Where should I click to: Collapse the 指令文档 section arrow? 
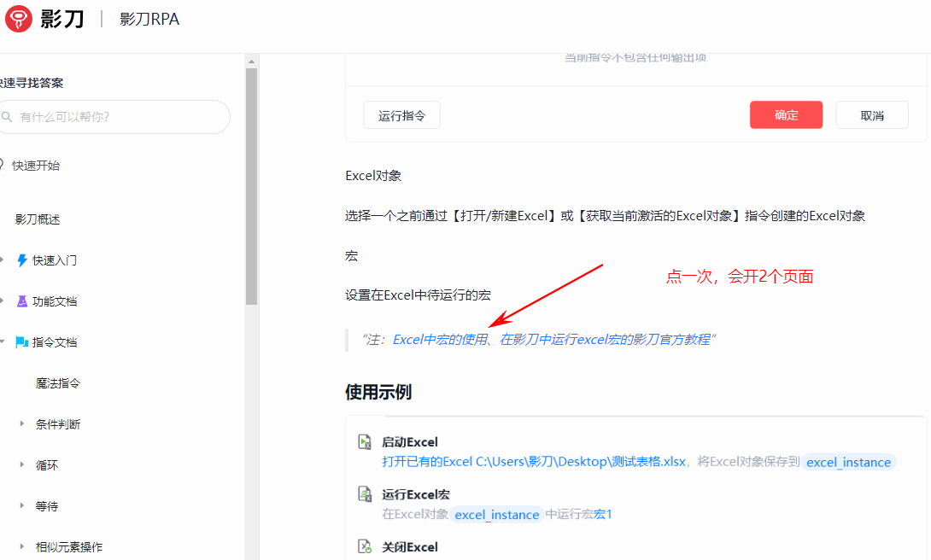tap(3, 341)
